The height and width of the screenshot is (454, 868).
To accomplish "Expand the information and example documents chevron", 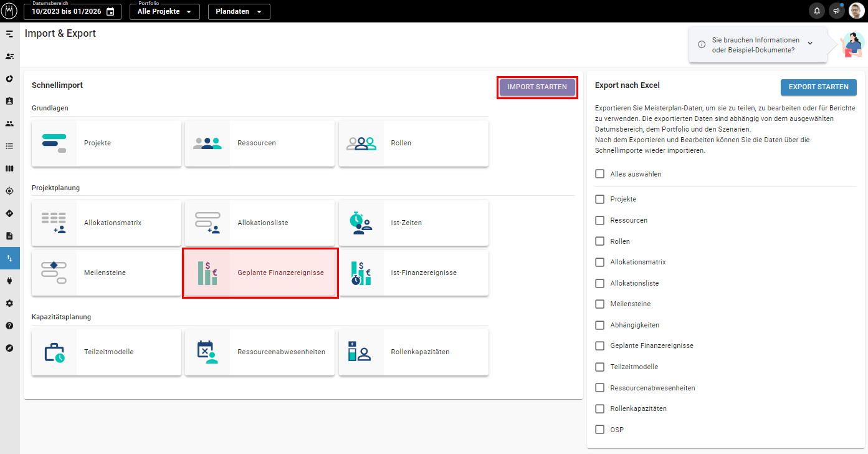I will [x=810, y=43].
